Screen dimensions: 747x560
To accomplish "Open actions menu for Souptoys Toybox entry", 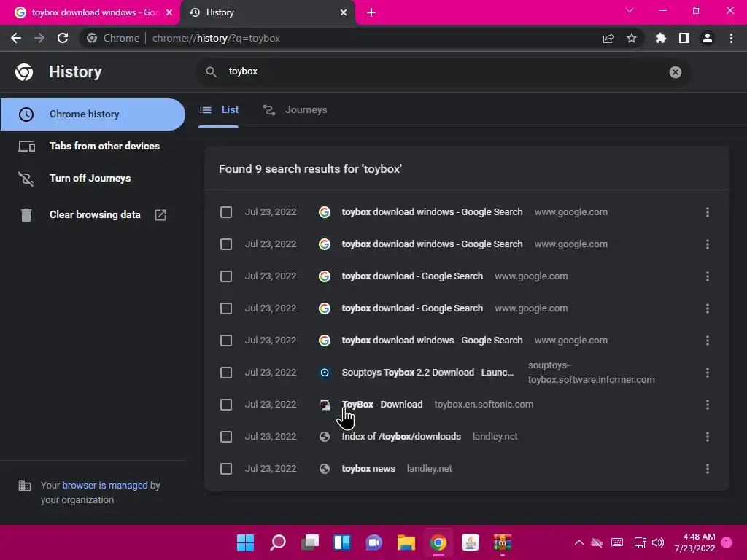I will 707,373.
